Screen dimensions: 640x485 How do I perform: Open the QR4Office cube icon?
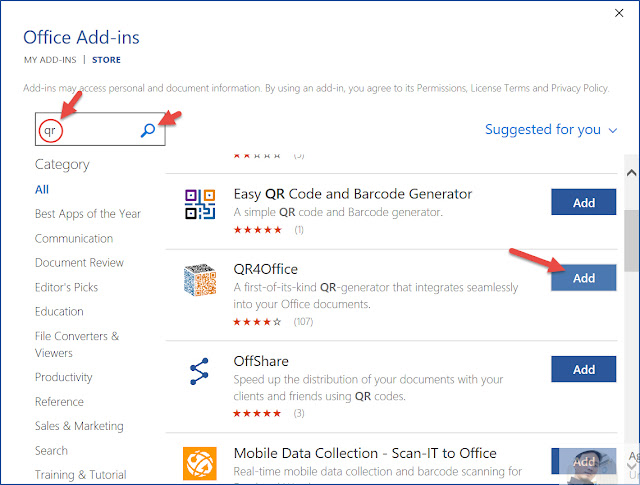coord(200,280)
